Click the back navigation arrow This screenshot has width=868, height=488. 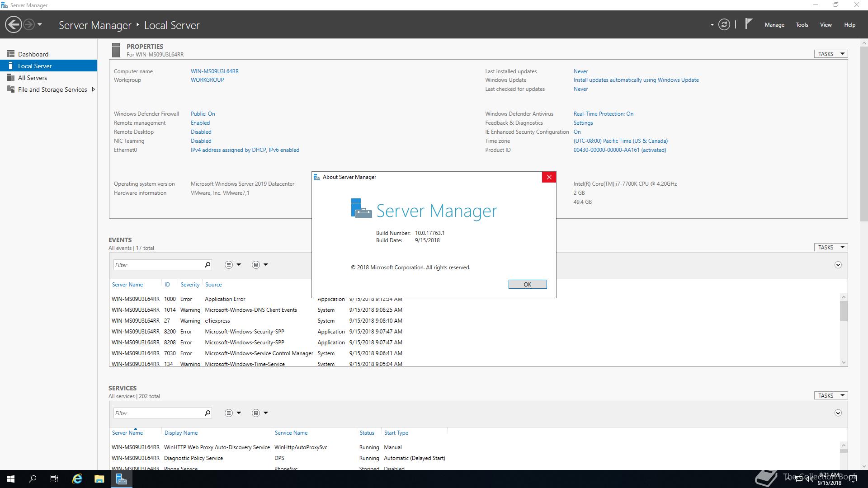[x=14, y=24]
